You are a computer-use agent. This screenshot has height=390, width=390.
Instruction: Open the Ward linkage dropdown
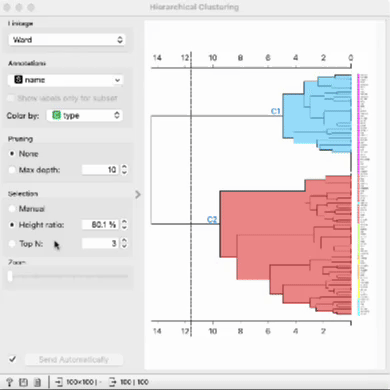tap(67, 40)
